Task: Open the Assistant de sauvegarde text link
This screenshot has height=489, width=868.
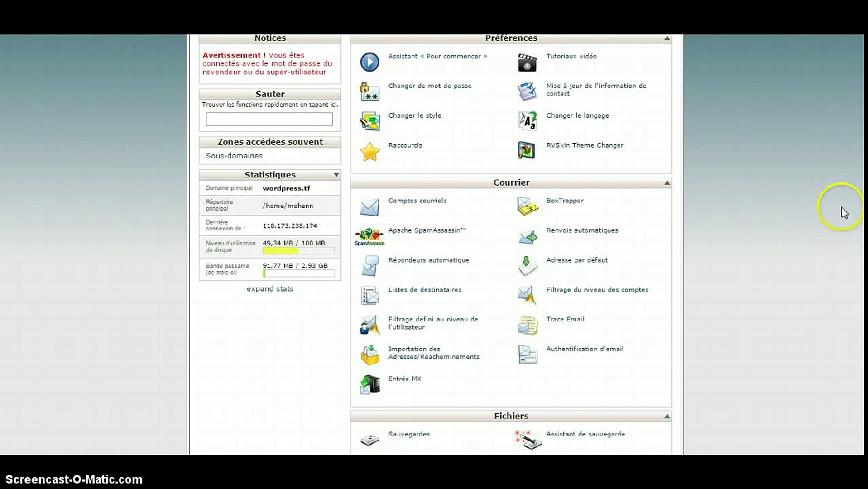Action: click(x=585, y=434)
